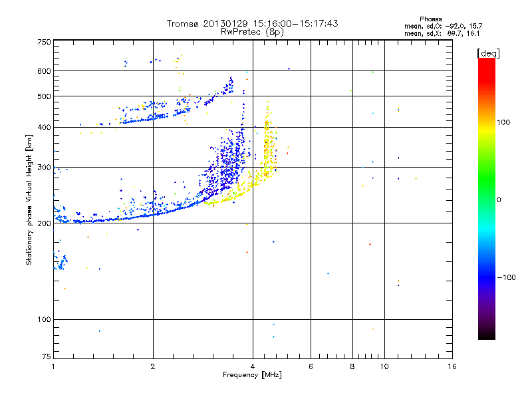Click the '[deg]' colorbar unit label

click(488, 53)
